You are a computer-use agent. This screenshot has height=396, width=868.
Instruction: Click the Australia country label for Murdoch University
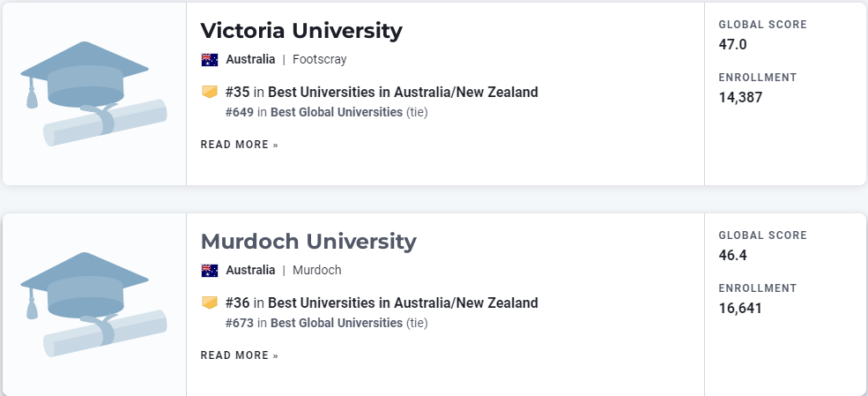(250, 270)
